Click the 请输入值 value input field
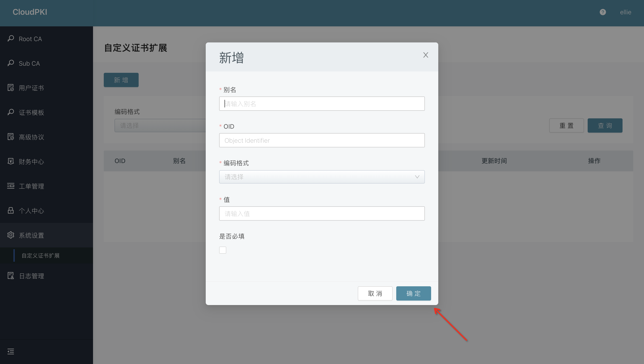The height and width of the screenshot is (364, 644). pyautogui.click(x=322, y=213)
